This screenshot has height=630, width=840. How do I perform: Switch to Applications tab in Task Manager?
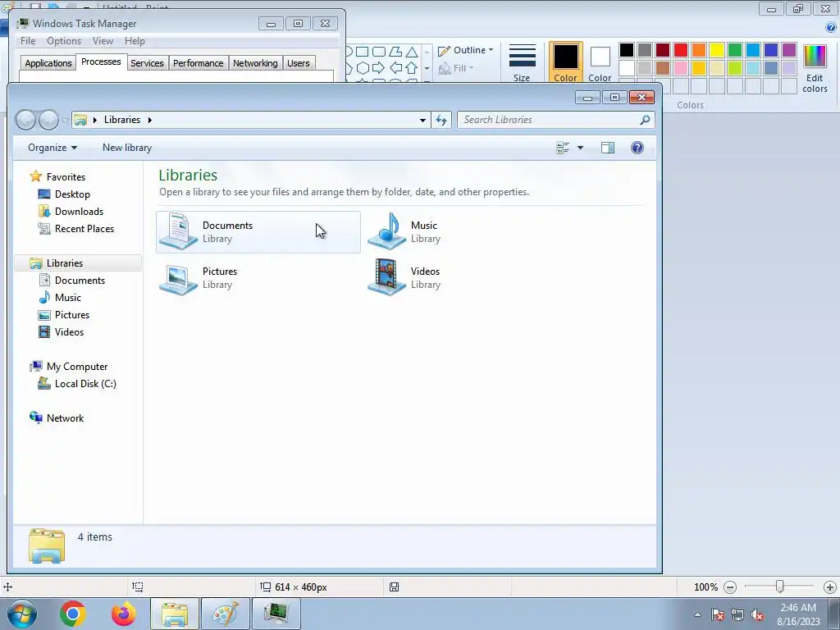coord(48,63)
